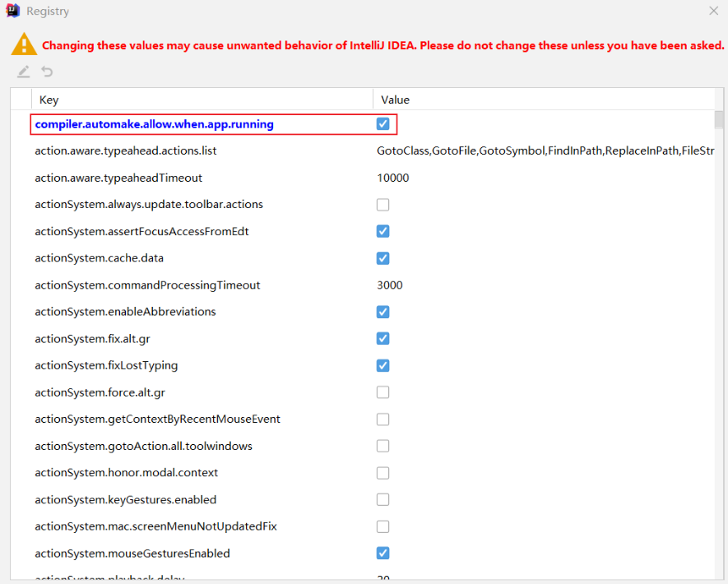Screen dimensions: 728x584
Task: Select actionSystem.gotoAction.all.toolwindows key text
Action: coord(143,446)
